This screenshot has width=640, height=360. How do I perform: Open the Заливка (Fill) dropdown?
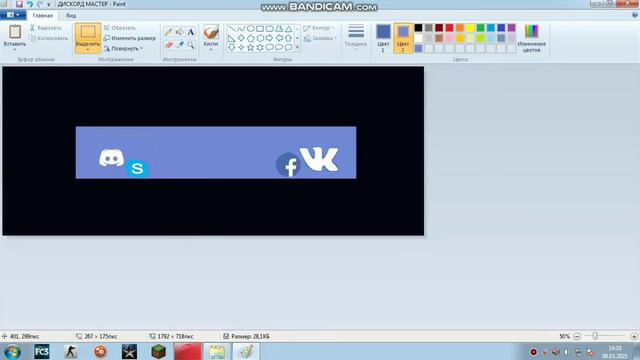(320, 38)
